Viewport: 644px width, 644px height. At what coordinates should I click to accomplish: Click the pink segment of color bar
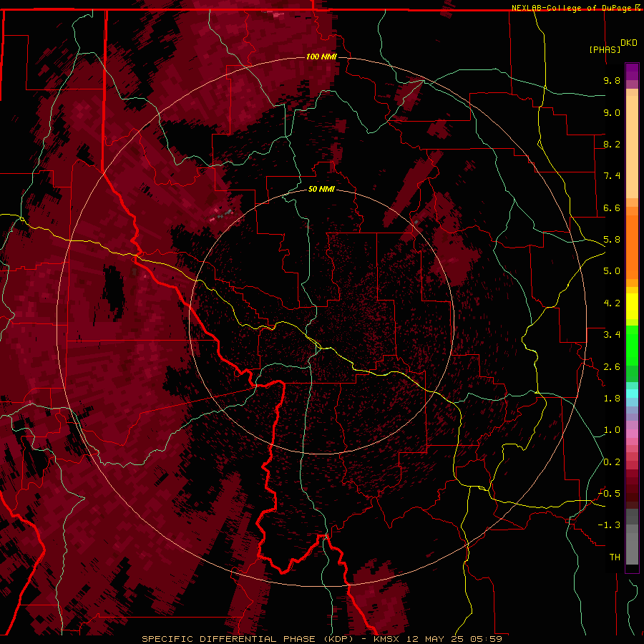(x=632, y=434)
